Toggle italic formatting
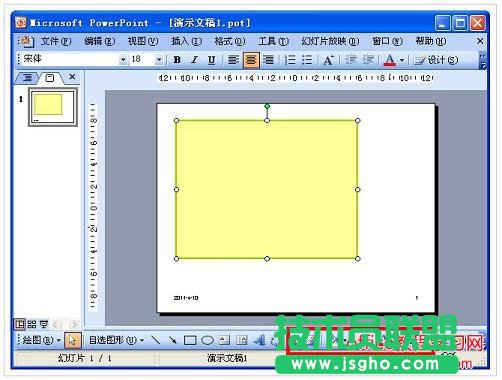Image resolution: width=502 pixels, height=380 pixels. coord(194,60)
